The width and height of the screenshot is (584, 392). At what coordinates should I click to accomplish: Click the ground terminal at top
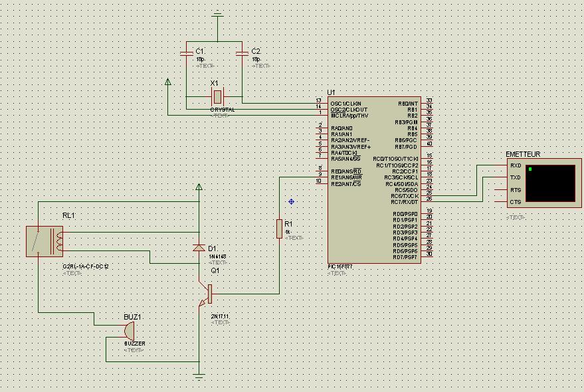pyautogui.click(x=217, y=15)
